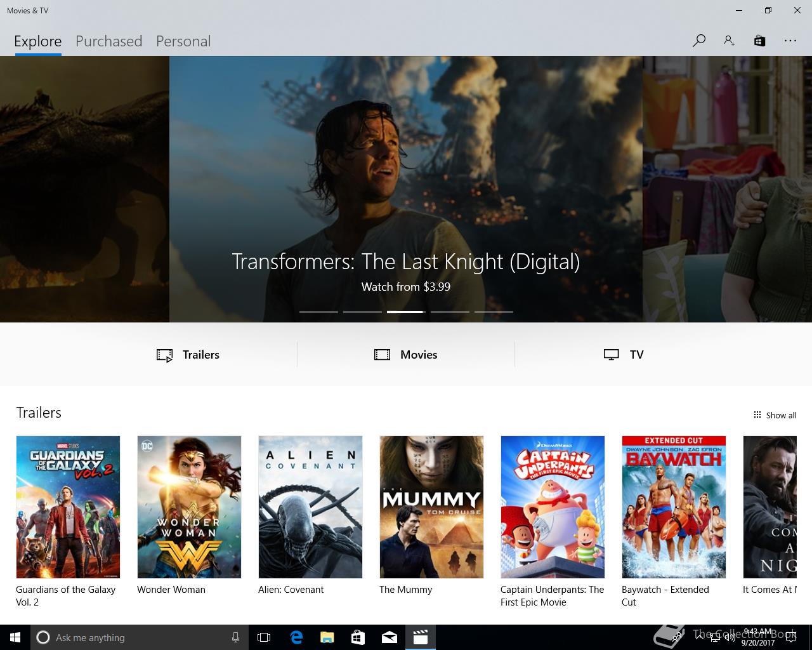The image size is (812, 650).
Task: Select the TV monitor icon
Action: [x=611, y=355]
